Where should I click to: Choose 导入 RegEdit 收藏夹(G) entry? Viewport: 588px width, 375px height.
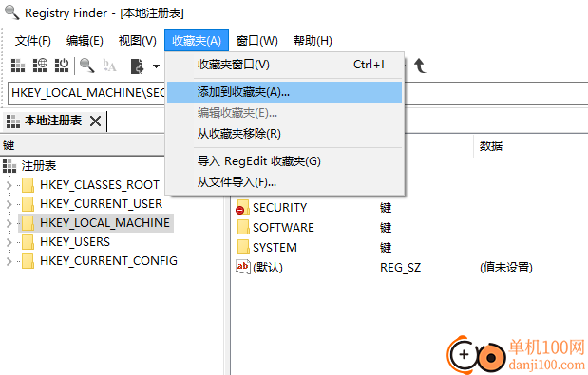click(x=285, y=161)
